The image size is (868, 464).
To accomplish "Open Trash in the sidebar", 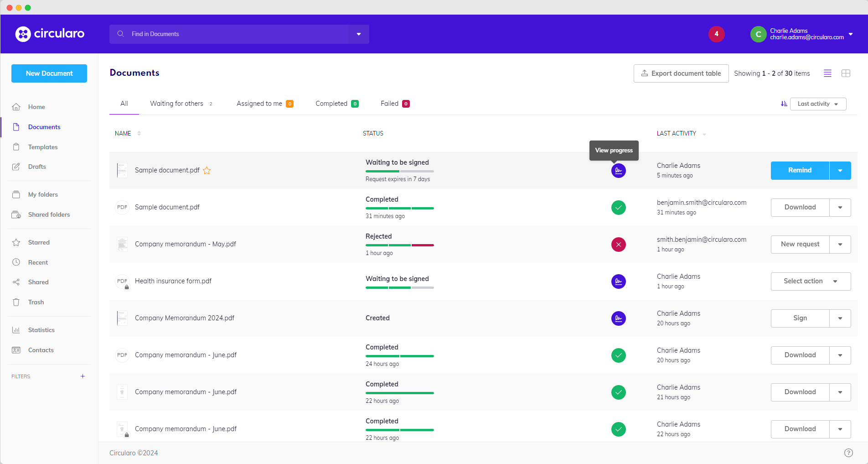I will (x=36, y=302).
